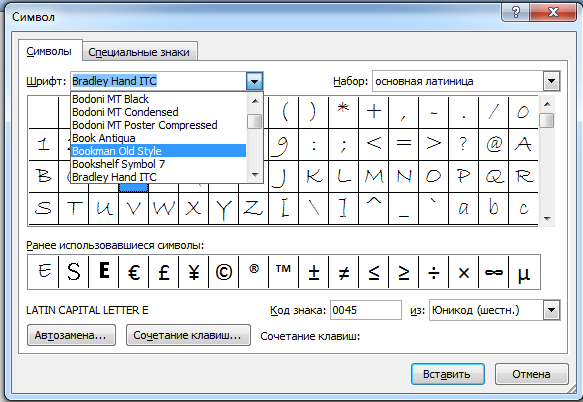The image size is (583, 402).
Task: Pick the infinity ∞ recent symbol
Action: pos(493,272)
